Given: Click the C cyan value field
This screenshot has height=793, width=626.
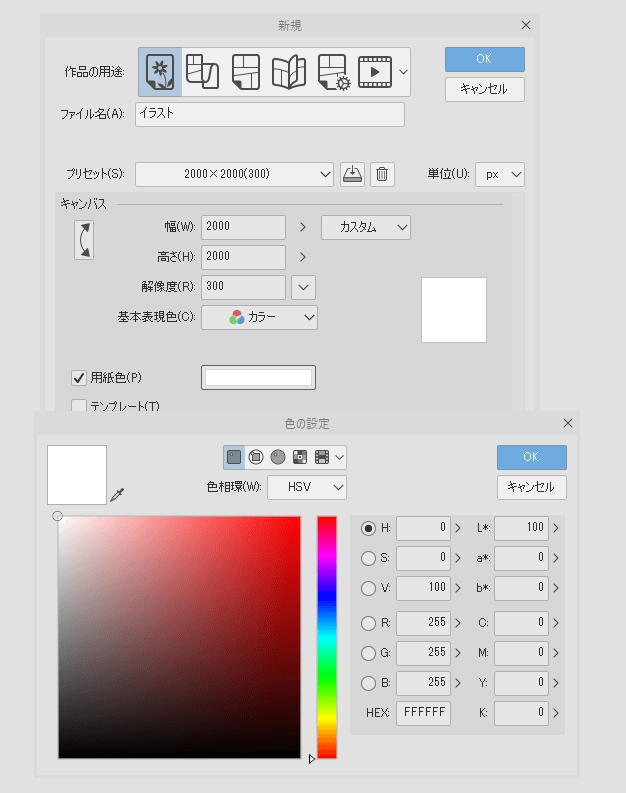Looking at the screenshot, I should tap(521, 623).
